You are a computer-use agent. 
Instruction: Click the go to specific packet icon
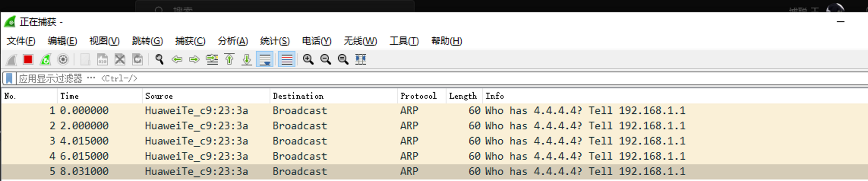pyautogui.click(x=212, y=60)
